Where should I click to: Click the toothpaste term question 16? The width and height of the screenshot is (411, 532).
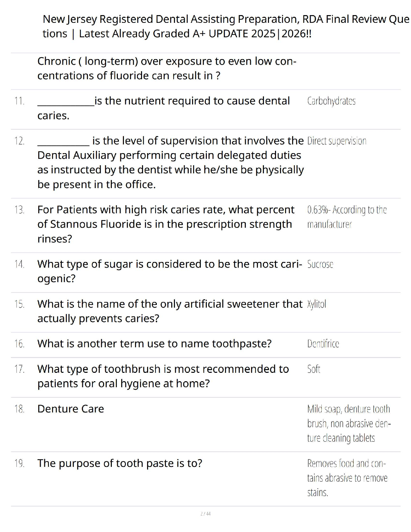pos(154,344)
